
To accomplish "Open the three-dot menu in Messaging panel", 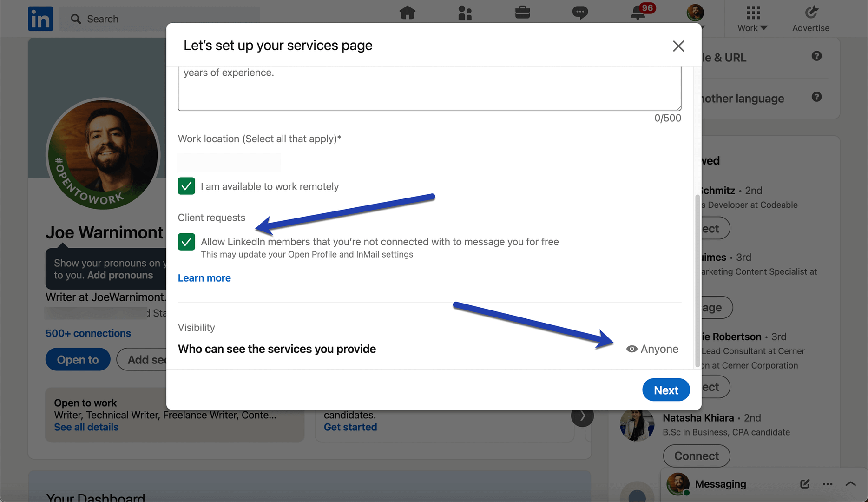I will coord(828,484).
